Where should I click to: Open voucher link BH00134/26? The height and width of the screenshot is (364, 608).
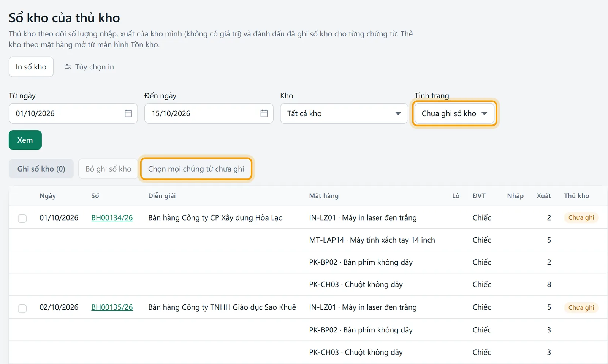112,218
